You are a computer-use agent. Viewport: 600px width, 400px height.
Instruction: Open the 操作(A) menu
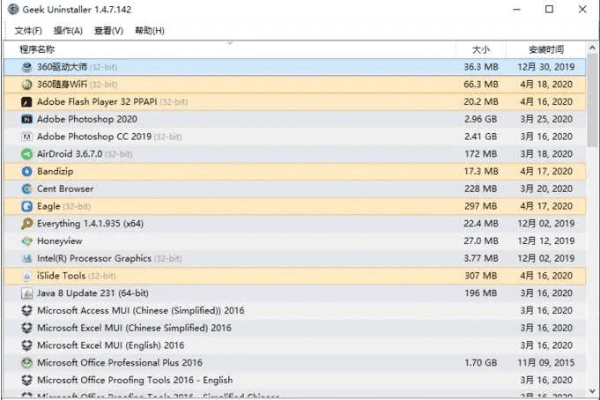[68, 30]
